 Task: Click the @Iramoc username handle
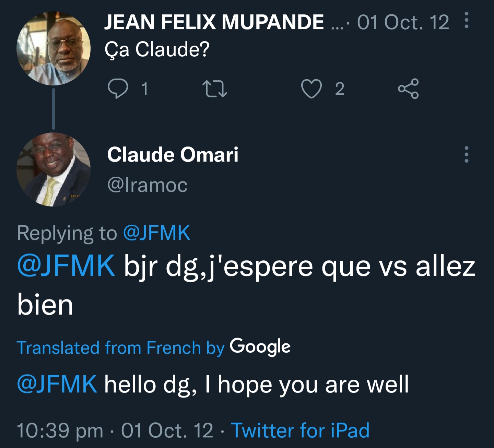click(147, 185)
